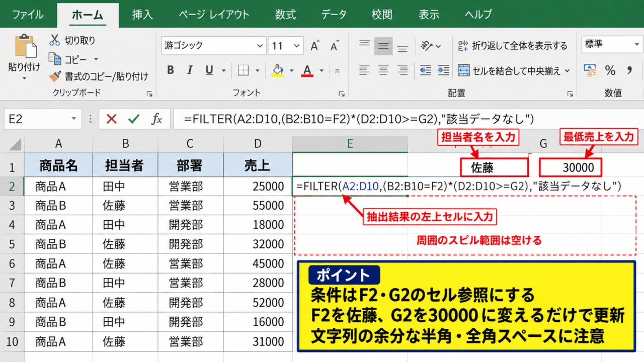Apply cell borders with the borders icon
This screenshot has width=644, height=362.
click(x=244, y=70)
